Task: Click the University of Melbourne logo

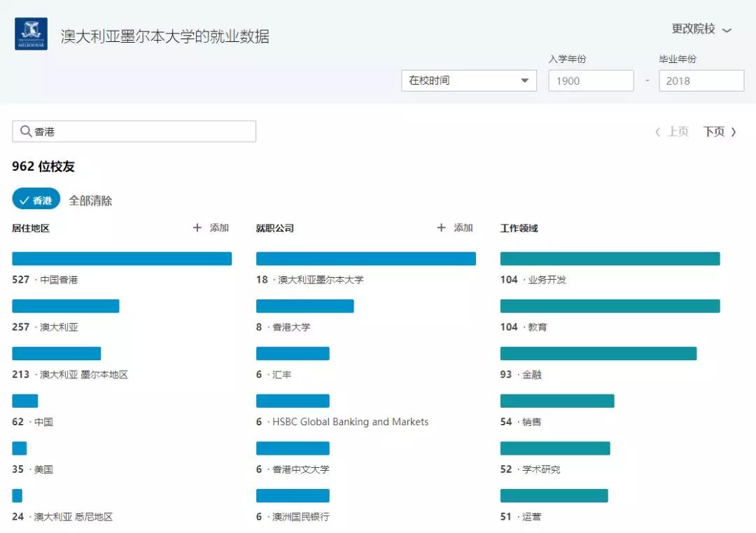Action: tap(31, 34)
